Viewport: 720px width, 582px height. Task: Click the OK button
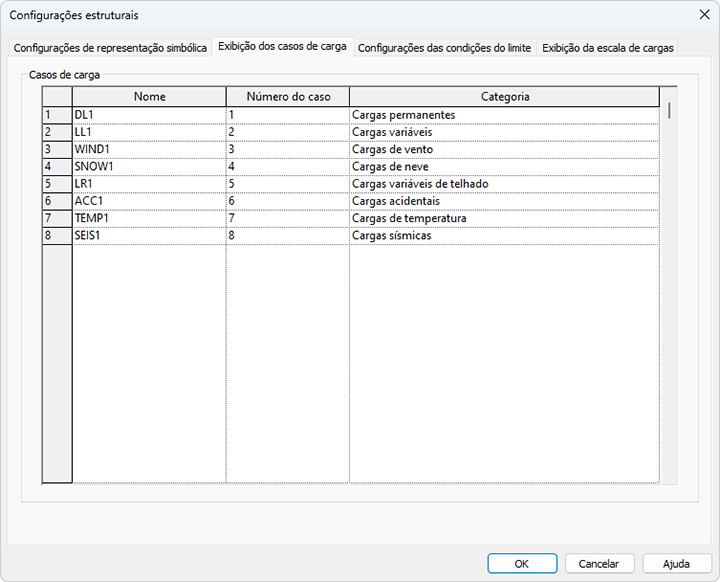[522, 564]
